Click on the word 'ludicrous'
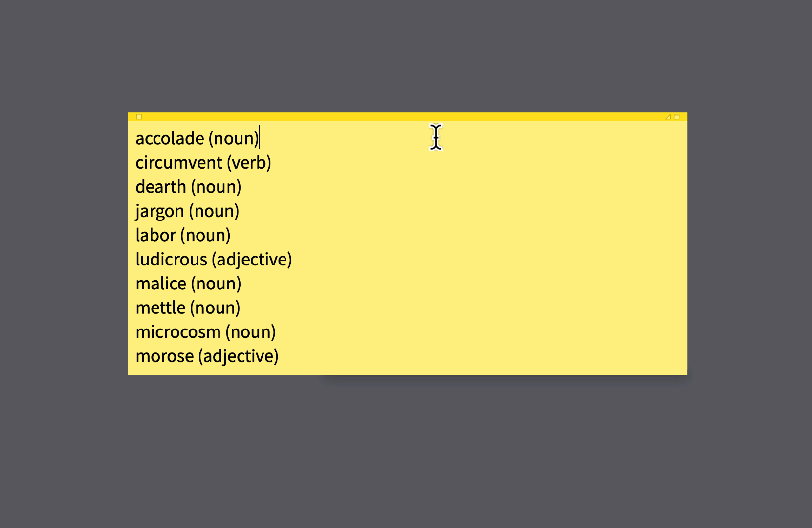812x528 pixels. [172, 260]
